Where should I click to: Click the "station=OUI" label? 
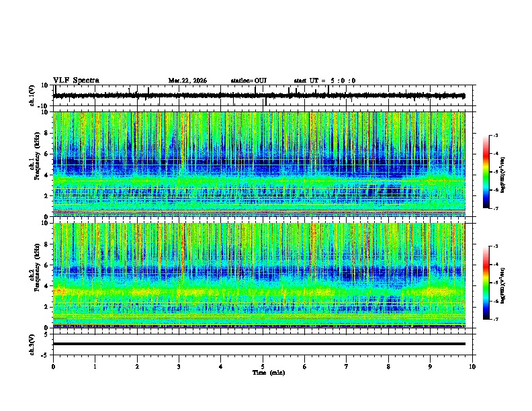249,81
